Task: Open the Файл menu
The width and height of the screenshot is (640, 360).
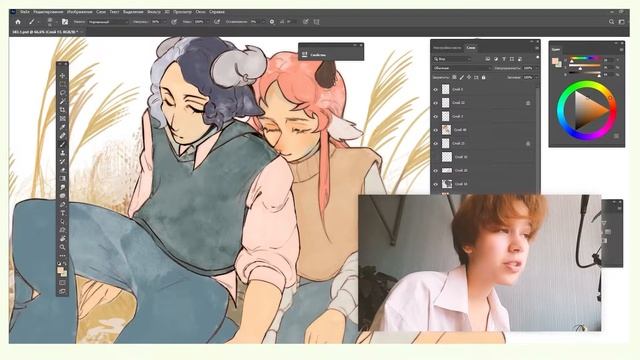Action: point(25,12)
